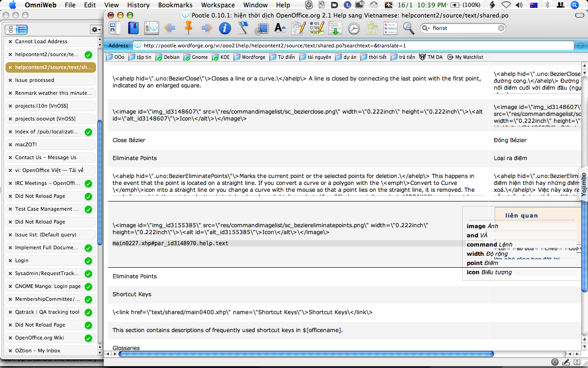The width and height of the screenshot is (588, 368).
Task: Click the Wi-Fi AirPort status icon
Action: (x=506, y=5)
